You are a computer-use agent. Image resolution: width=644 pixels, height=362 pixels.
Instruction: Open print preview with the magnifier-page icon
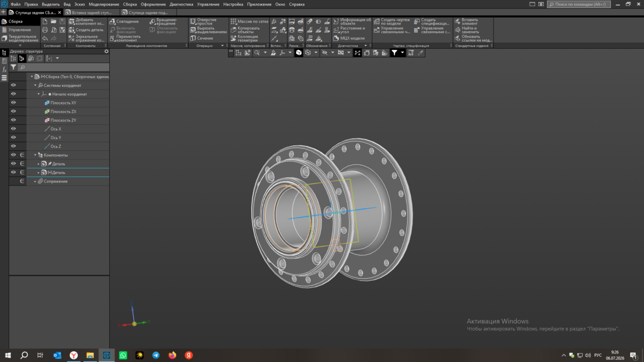(x=54, y=30)
